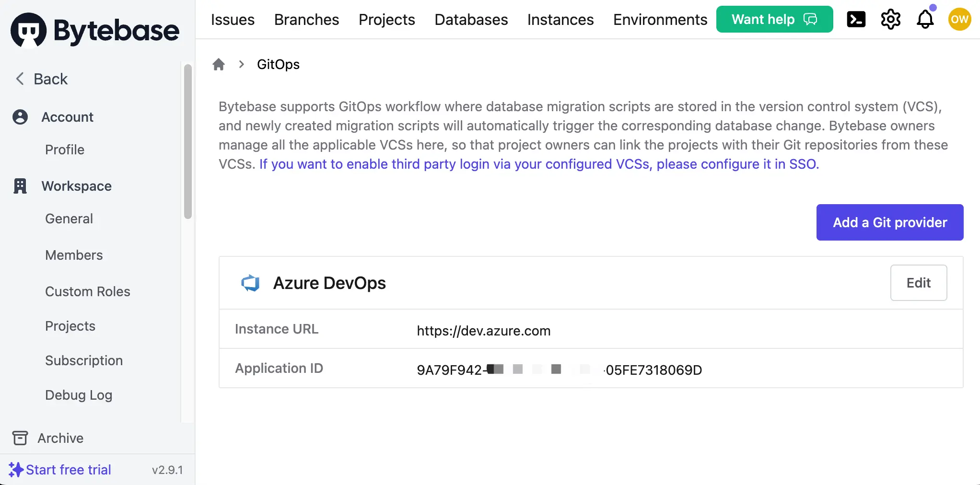This screenshot has height=485, width=980.
Task: Open Custom Roles settings
Action: click(x=88, y=291)
